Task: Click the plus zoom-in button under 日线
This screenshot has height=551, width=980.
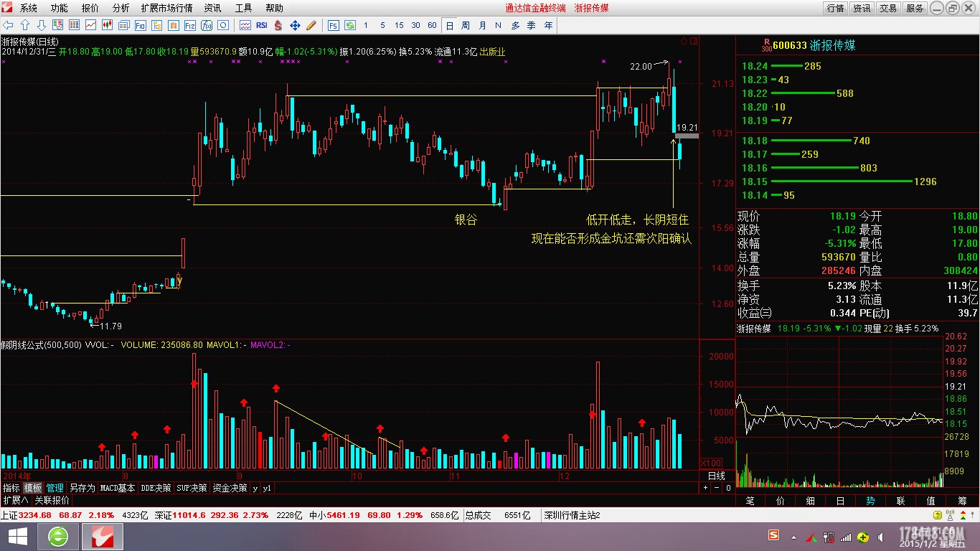Action: (706, 488)
